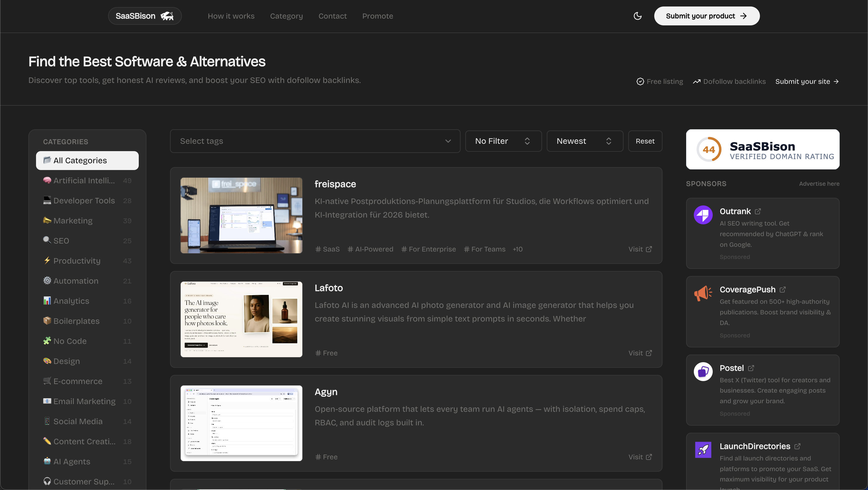Open the Newest sort dropdown
Image resolution: width=868 pixels, height=490 pixels.
585,141
